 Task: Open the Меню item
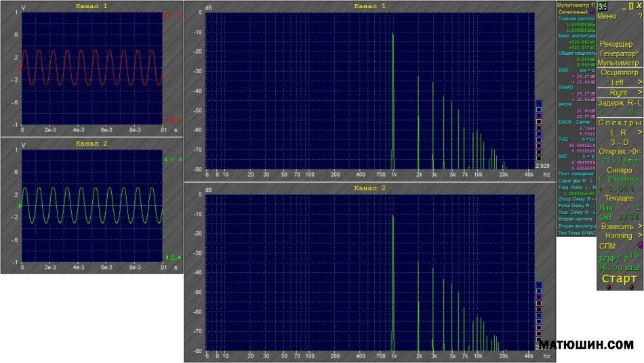point(607,16)
